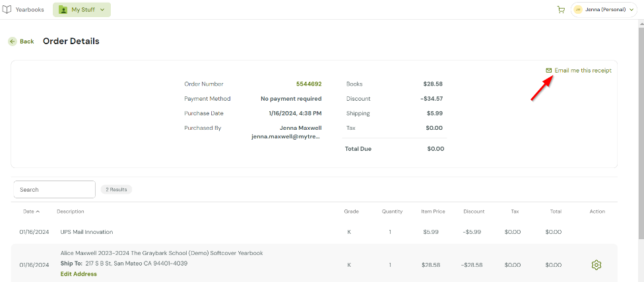Click the Yearbooks book icon
Image resolution: width=644 pixels, height=282 pixels.
tap(7, 10)
